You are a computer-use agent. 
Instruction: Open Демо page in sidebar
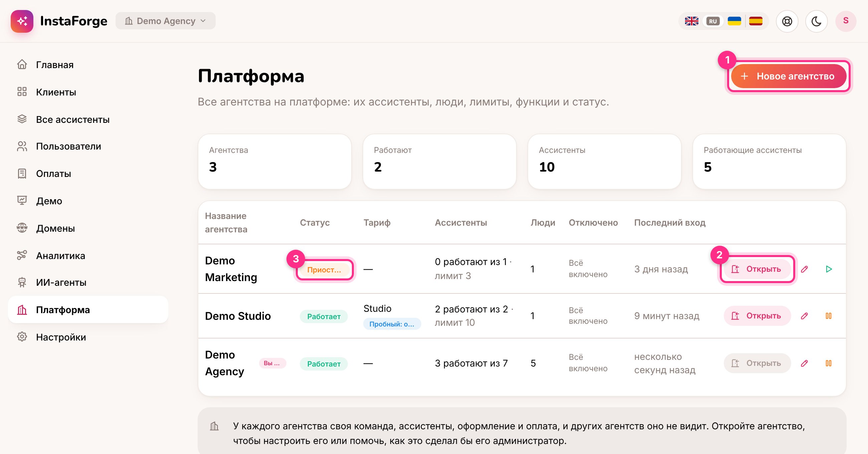coord(88,201)
